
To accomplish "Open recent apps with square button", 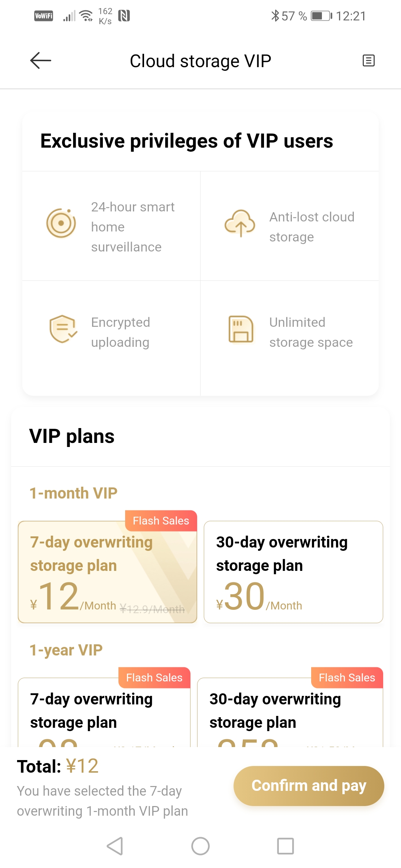I will (285, 846).
